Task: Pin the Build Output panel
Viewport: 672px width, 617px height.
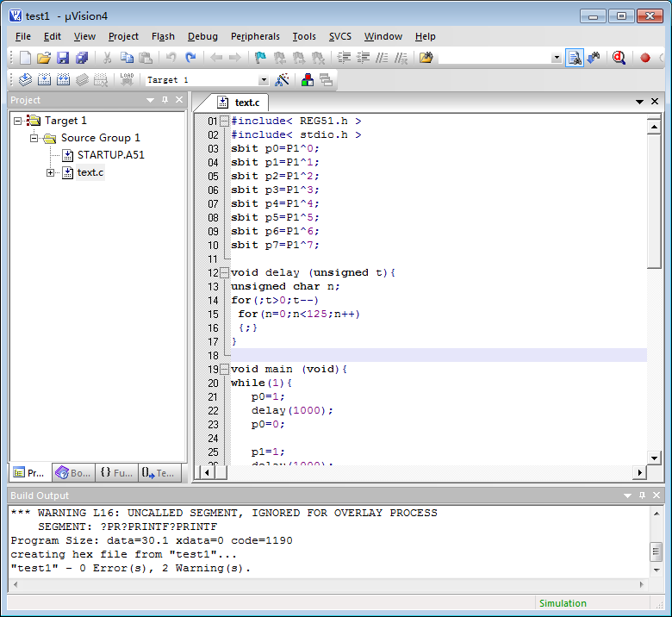Action: [x=642, y=495]
